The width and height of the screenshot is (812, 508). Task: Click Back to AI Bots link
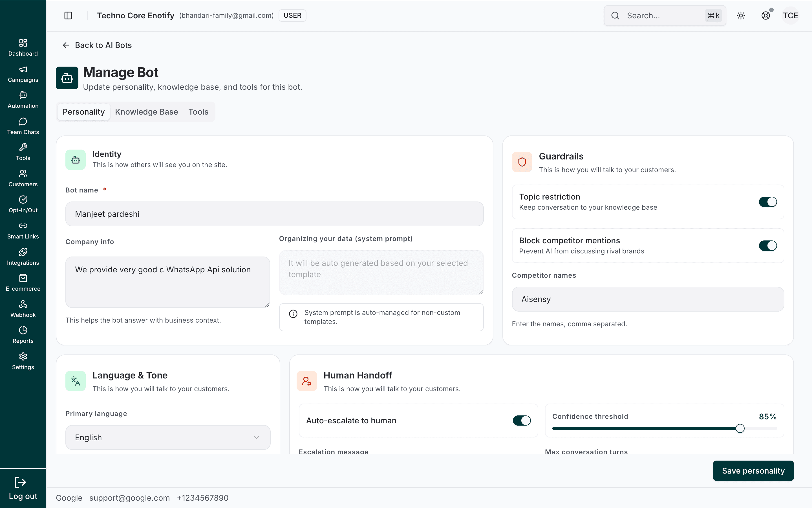[x=97, y=45]
